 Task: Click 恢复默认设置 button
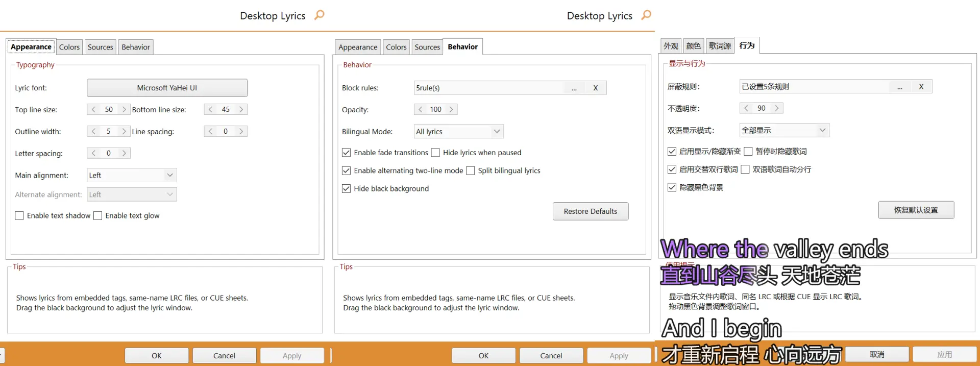[916, 210]
